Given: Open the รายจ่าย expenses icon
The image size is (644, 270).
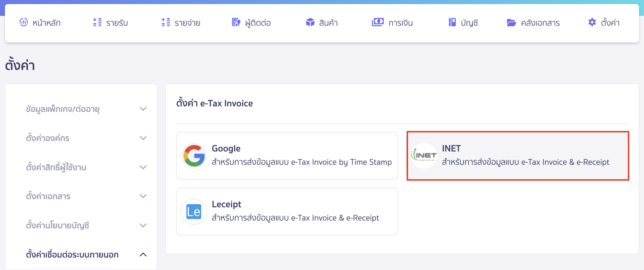Looking at the screenshot, I should (x=166, y=22).
